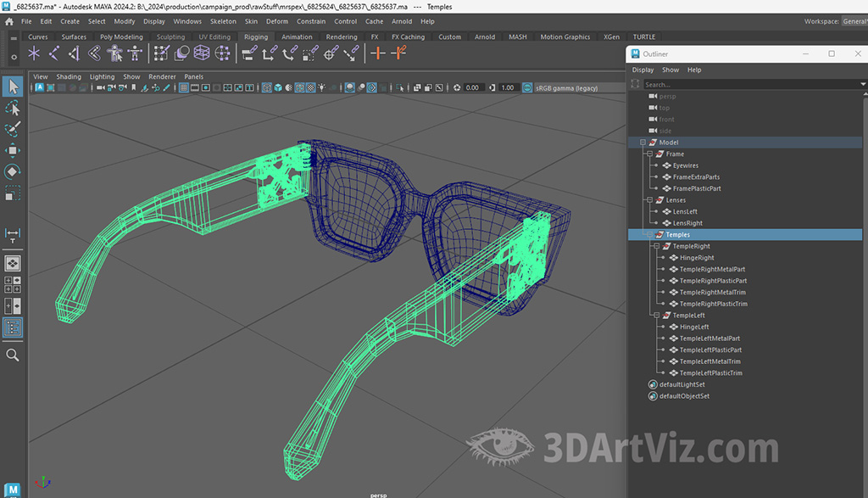Click the Outliner search field
This screenshot has width=868, height=498.
(x=746, y=84)
